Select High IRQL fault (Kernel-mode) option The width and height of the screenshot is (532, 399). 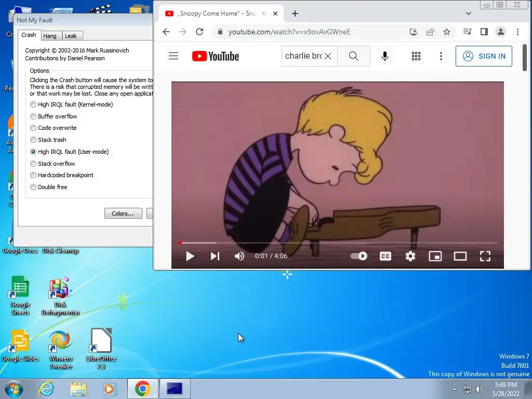tap(72, 104)
